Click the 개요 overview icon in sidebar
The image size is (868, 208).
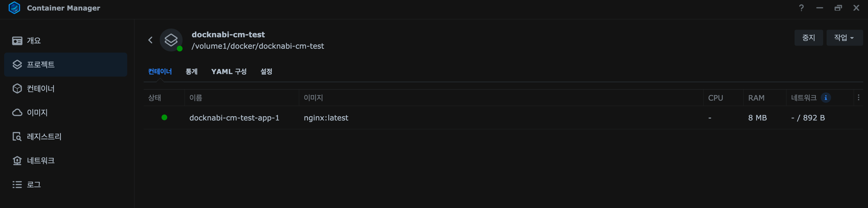[17, 41]
